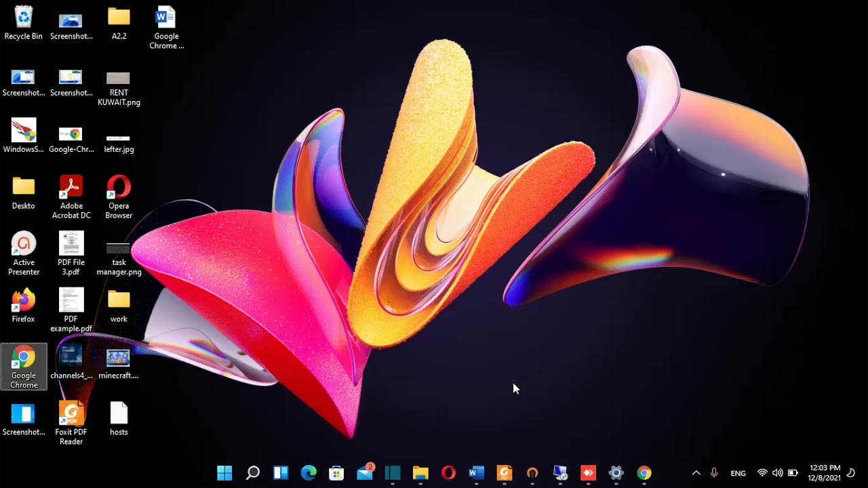Open Microsoft Store from taskbar
Screen dimensions: 868x488
pyautogui.click(x=336, y=472)
